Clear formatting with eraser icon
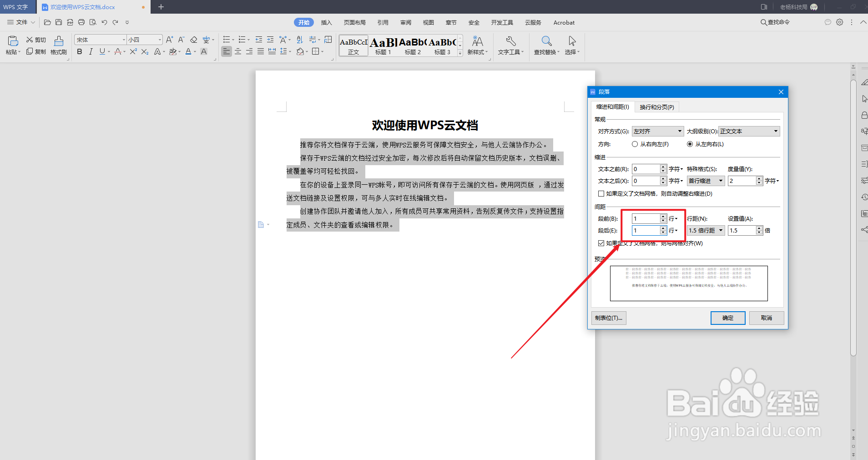868x460 pixels. (194, 40)
